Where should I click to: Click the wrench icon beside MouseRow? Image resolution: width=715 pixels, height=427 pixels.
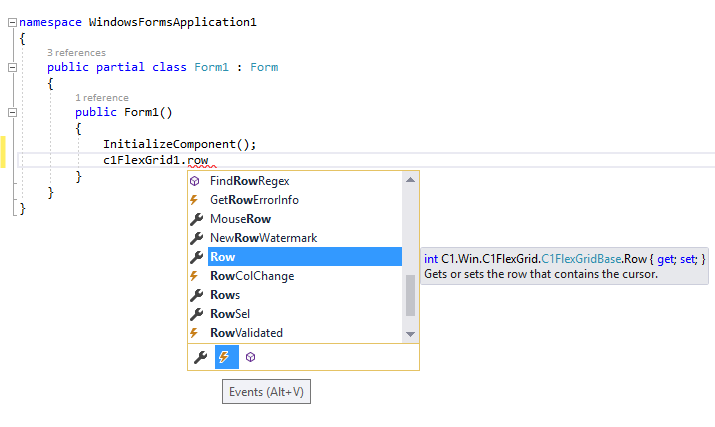(196, 219)
